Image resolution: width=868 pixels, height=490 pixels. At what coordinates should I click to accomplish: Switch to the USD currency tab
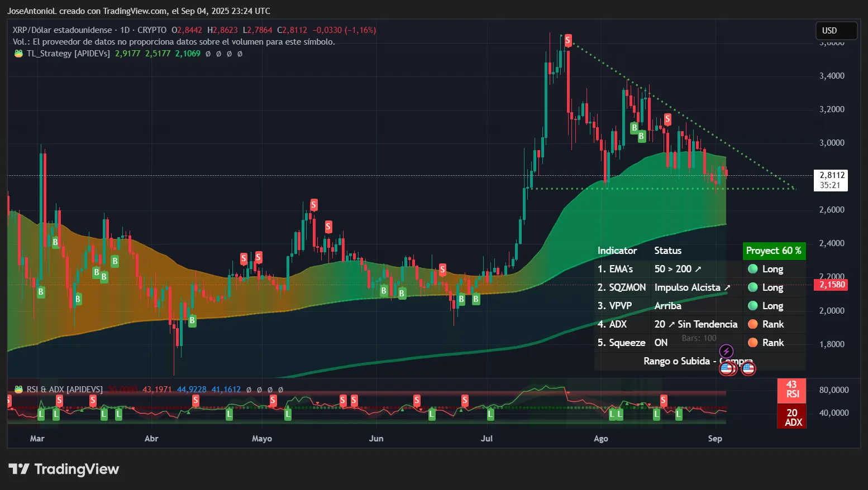coord(836,31)
